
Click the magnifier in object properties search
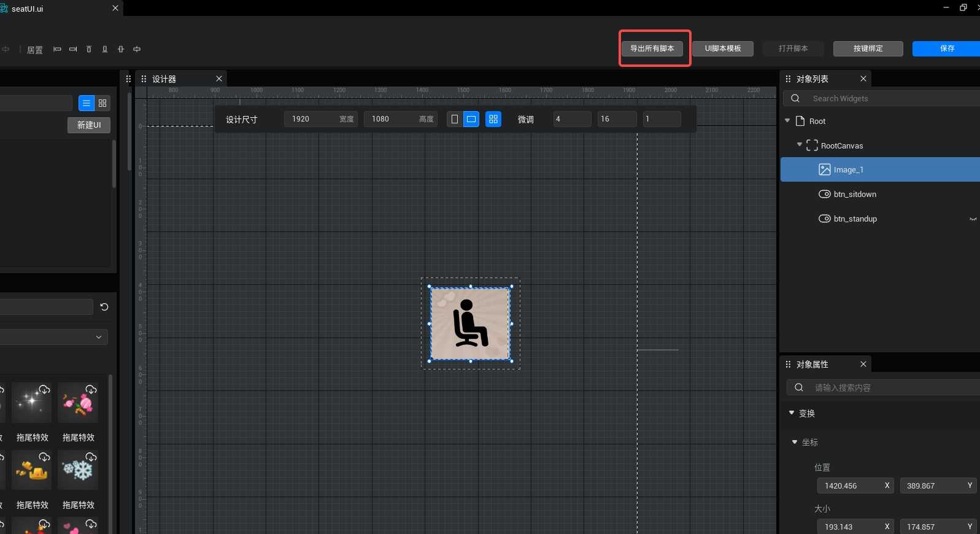point(799,387)
